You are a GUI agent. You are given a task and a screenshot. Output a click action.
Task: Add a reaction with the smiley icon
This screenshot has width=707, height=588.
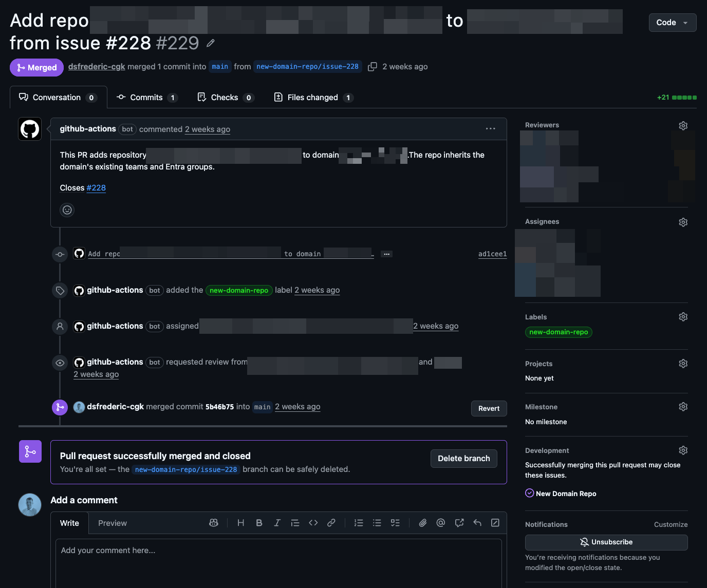point(67,210)
